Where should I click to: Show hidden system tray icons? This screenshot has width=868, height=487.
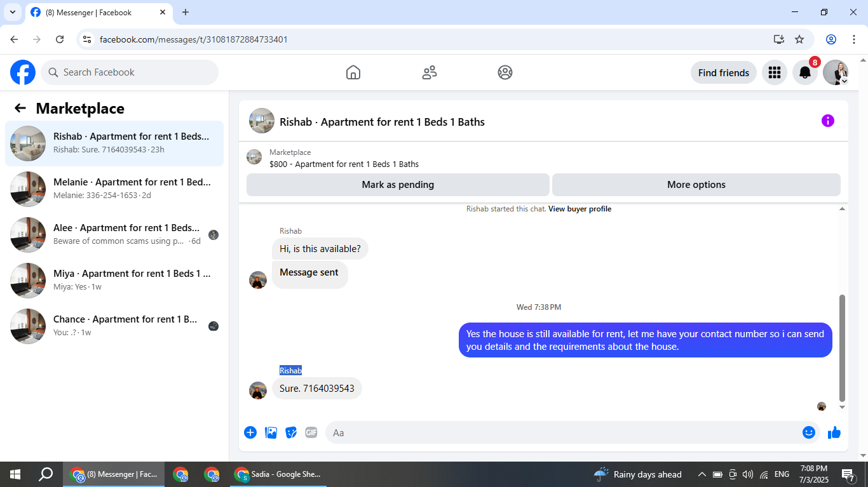tap(702, 474)
